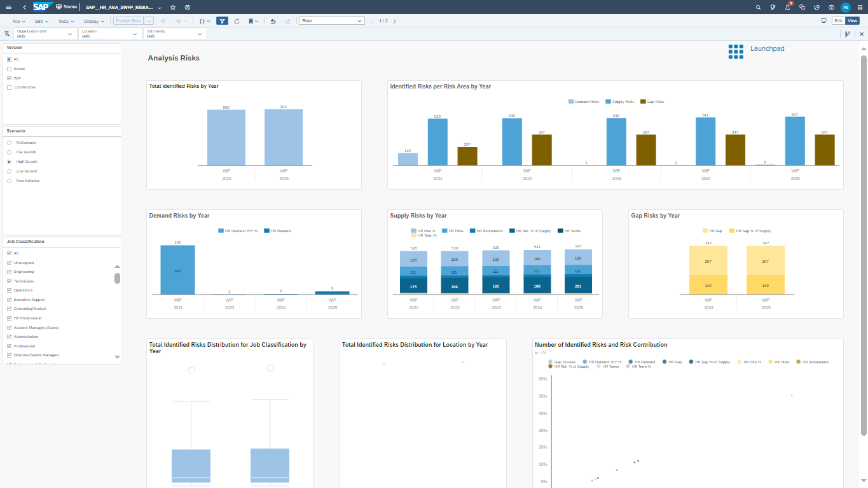Viewport: 868px width, 488px height.
Task: Expand the Publish Data dropdown arrow
Action: point(149,21)
